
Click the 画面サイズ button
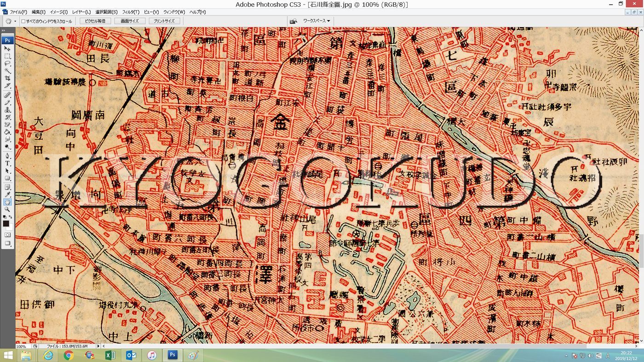pyautogui.click(x=130, y=21)
